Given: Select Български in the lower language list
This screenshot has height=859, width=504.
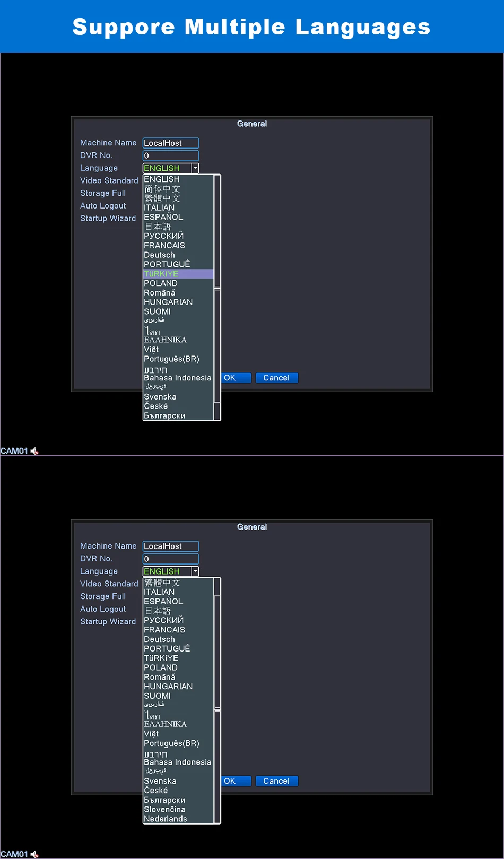Looking at the screenshot, I should [x=178, y=800].
